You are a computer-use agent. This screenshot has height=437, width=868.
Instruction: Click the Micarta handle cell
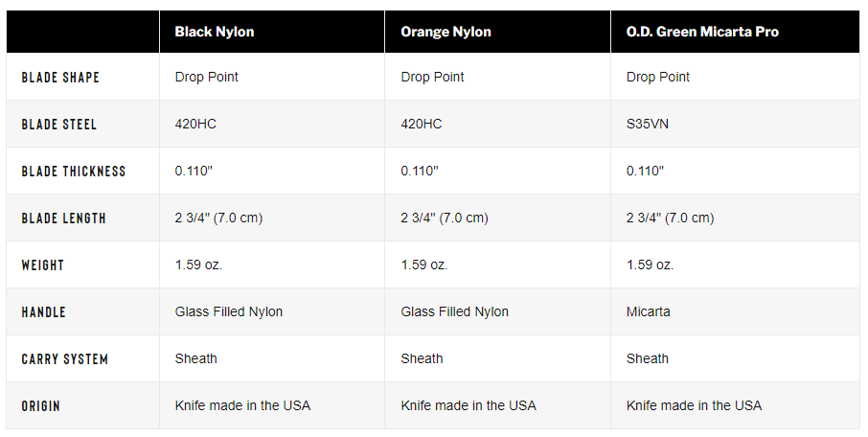[648, 311]
